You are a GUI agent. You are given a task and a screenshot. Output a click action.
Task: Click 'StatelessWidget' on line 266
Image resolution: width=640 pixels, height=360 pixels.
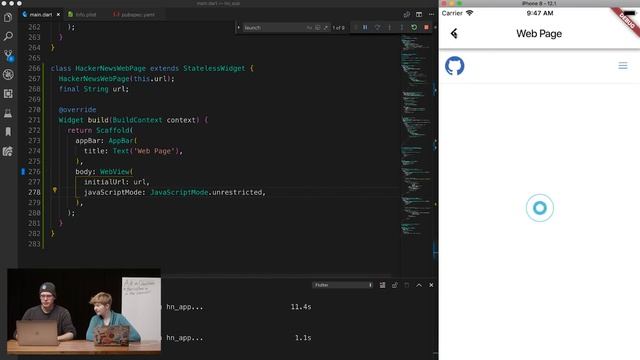click(214, 68)
